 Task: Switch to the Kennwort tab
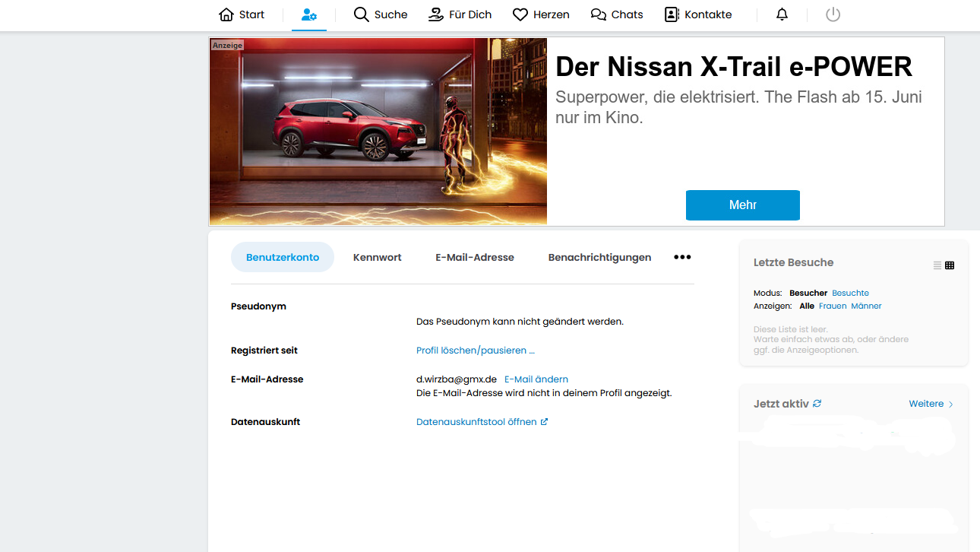(377, 257)
